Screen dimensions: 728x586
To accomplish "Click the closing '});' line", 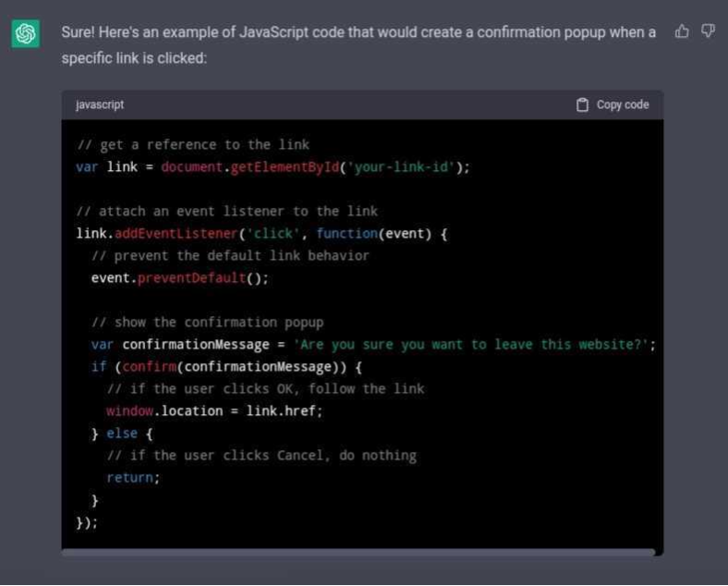I will (x=87, y=522).
